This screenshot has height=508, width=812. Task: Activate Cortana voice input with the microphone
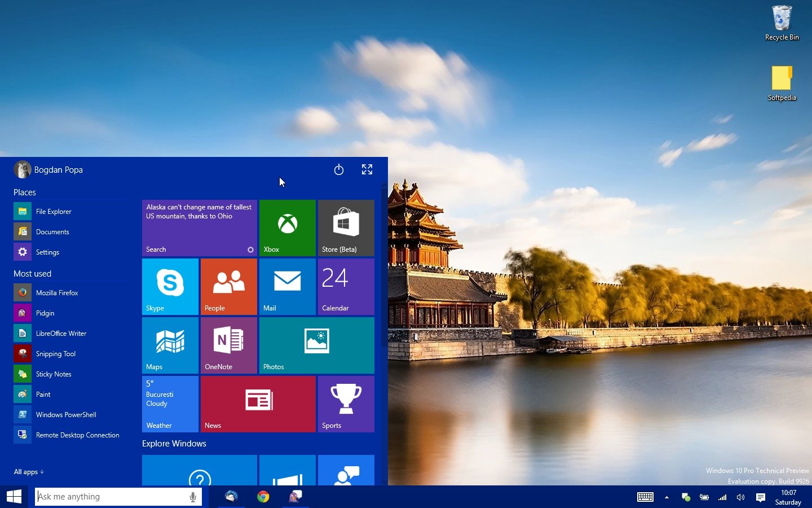192,497
